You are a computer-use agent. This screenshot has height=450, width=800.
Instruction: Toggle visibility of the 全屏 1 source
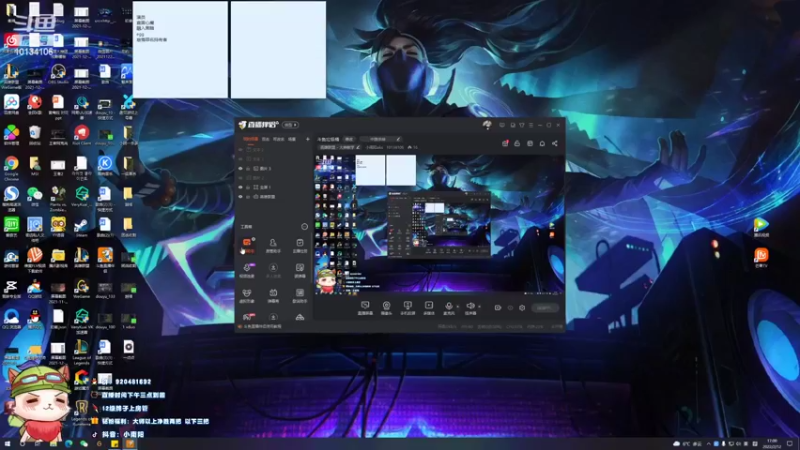[x=240, y=187]
